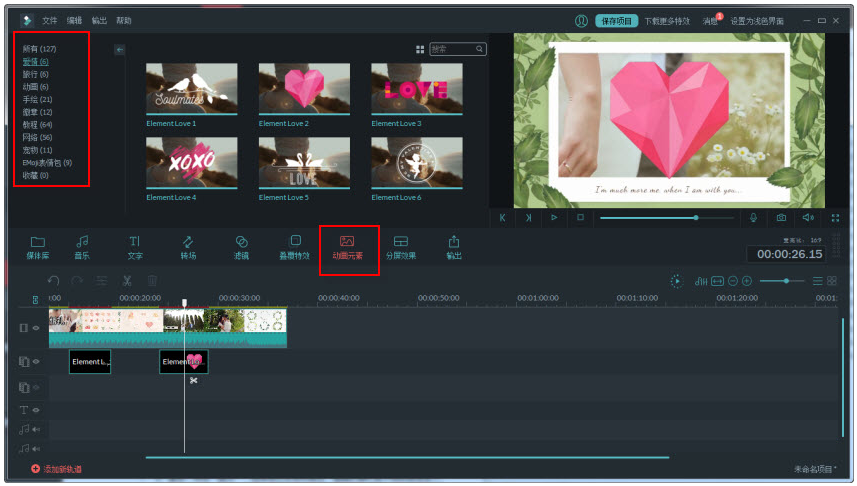857x486 pixels.
Task: Open the 转场 (Transitions) panel
Action: 187,246
